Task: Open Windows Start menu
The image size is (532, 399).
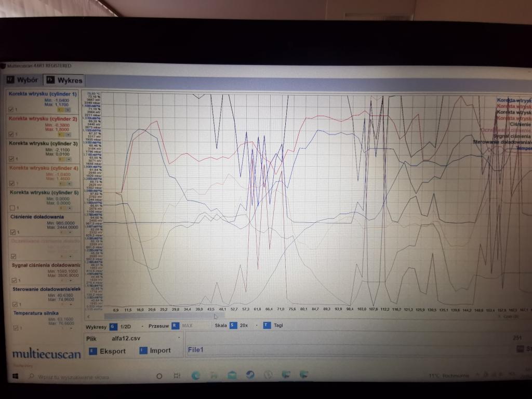Action: point(15,376)
